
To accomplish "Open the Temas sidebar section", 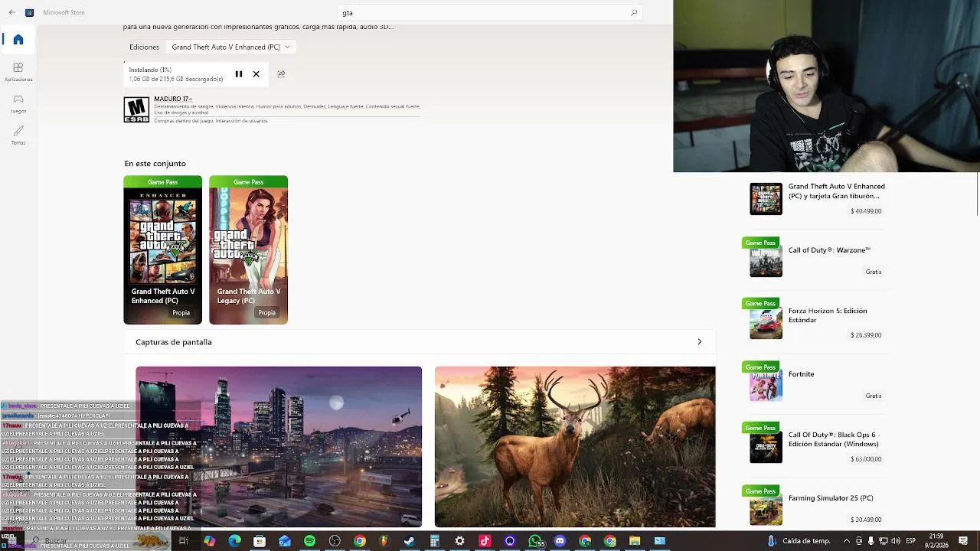I will [x=18, y=135].
